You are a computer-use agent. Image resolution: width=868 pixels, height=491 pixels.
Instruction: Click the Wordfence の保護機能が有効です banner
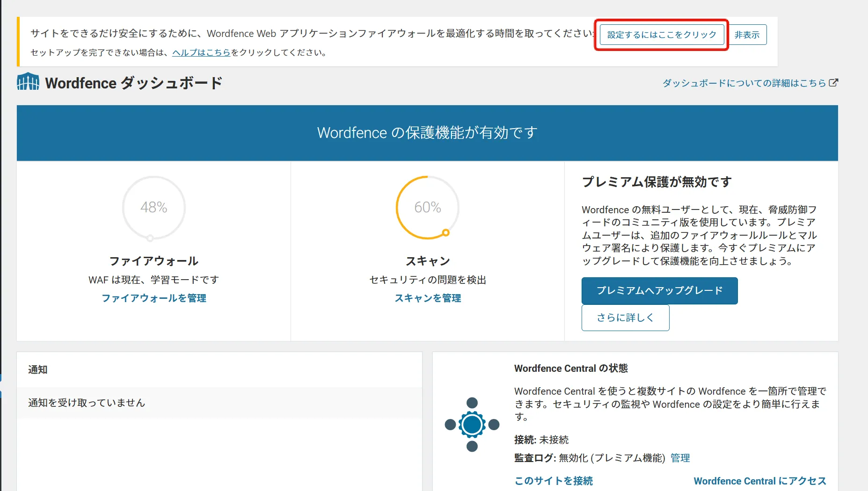427,133
